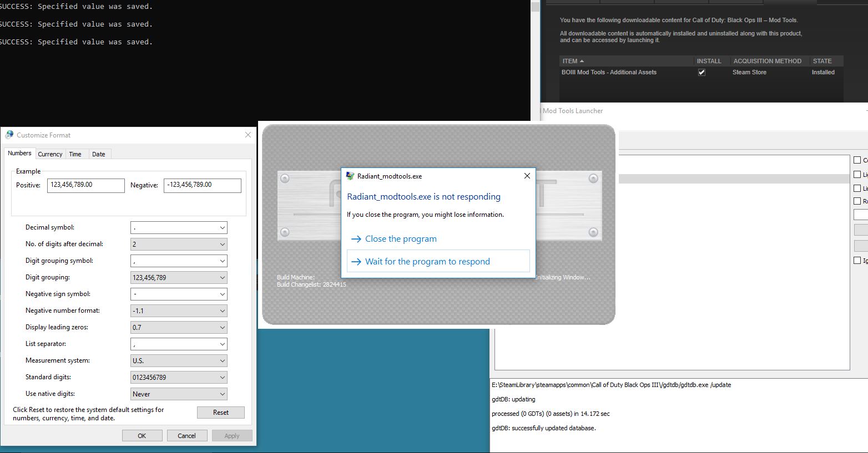Toggle the second checkbox in Mod Tools Launcher
This screenshot has height=453, width=868.
pos(857,175)
